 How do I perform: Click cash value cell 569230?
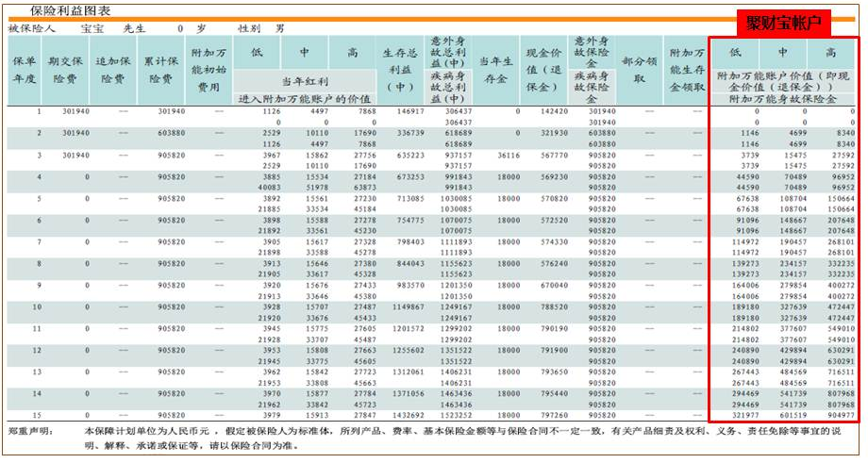click(554, 177)
